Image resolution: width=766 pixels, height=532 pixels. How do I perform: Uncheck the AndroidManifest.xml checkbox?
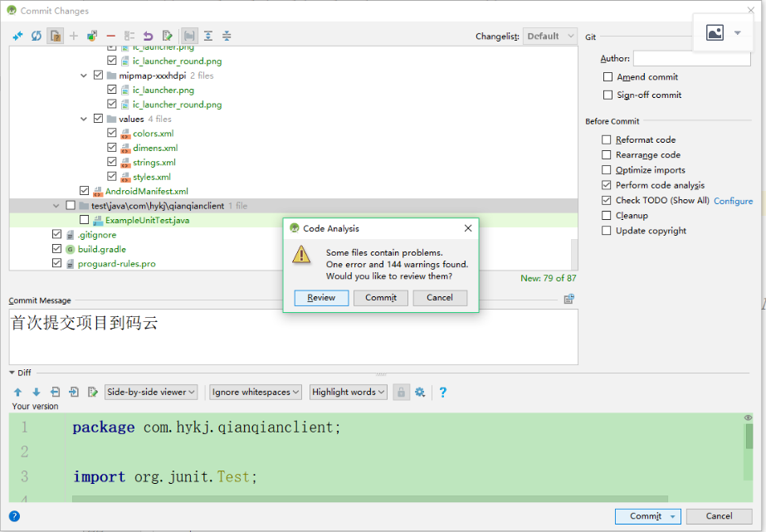pyautogui.click(x=84, y=191)
